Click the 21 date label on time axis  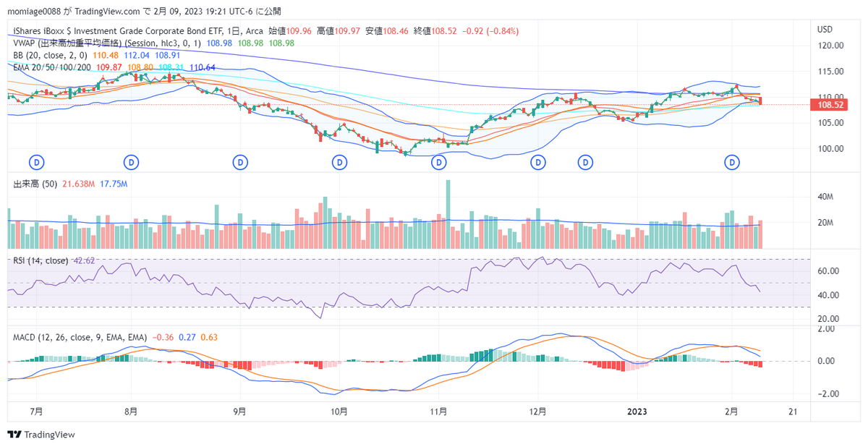click(792, 410)
